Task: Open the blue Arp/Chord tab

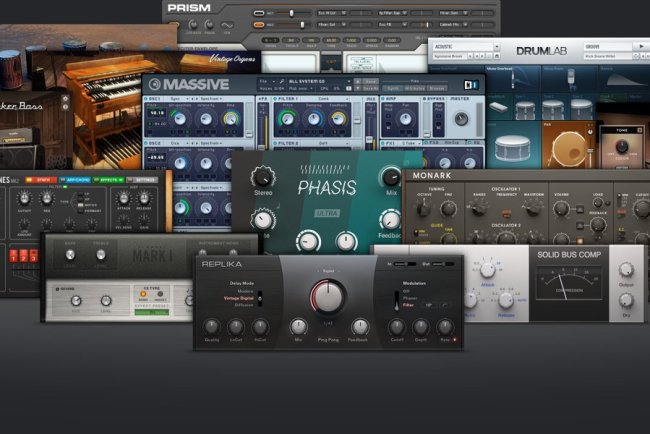Action: tap(75, 180)
